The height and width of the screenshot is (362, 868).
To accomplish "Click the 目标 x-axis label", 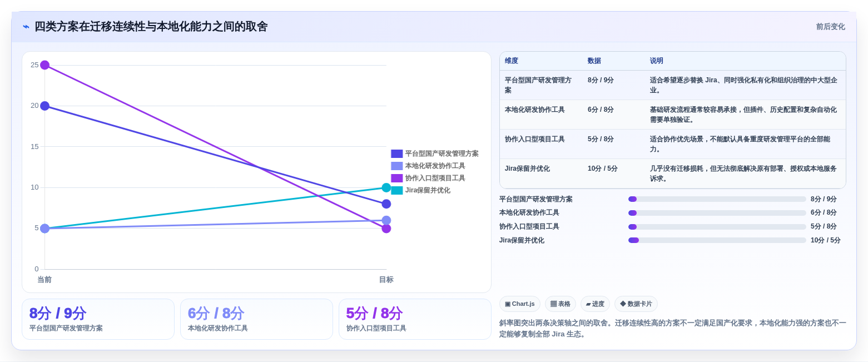I will click(x=386, y=280).
